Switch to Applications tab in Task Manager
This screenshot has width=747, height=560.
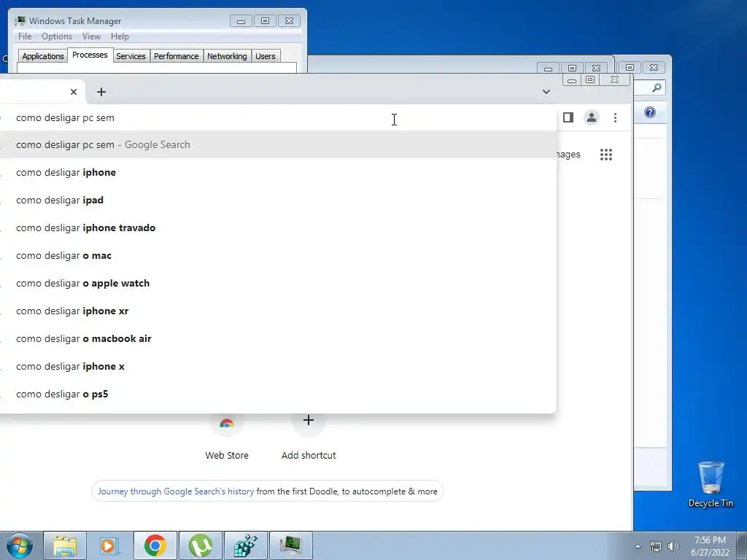click(43, 56)
